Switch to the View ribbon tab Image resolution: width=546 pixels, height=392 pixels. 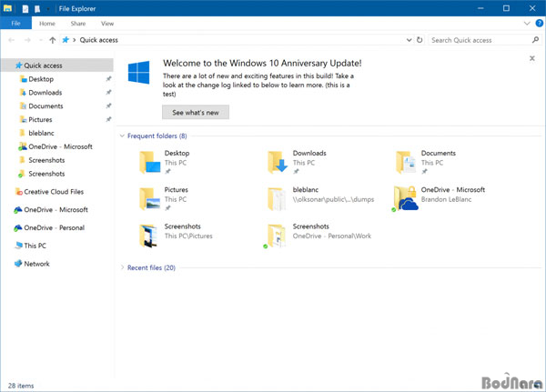pos(107,24)
